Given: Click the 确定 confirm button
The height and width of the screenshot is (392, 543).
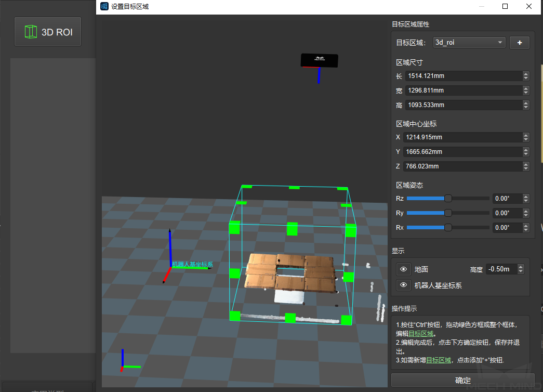Looking at the screenshot, I should [x=462, y=380].
